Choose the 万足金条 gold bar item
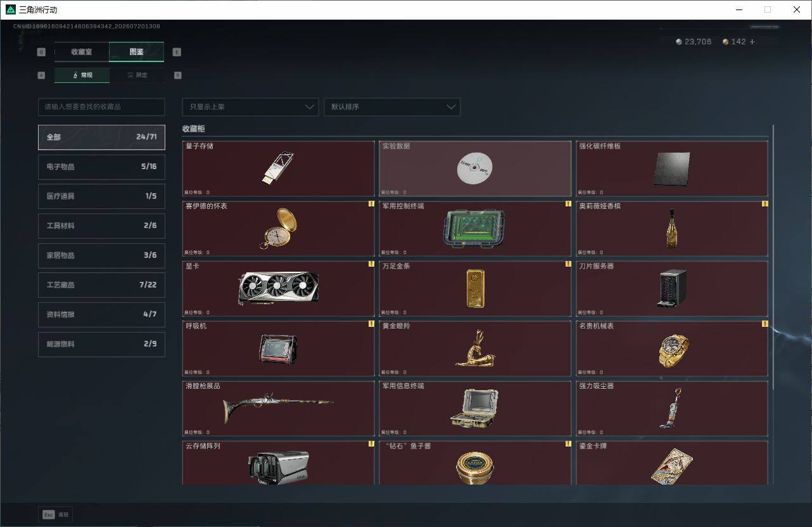This screenshot has height=527, width=812. (x=475, y=288)
